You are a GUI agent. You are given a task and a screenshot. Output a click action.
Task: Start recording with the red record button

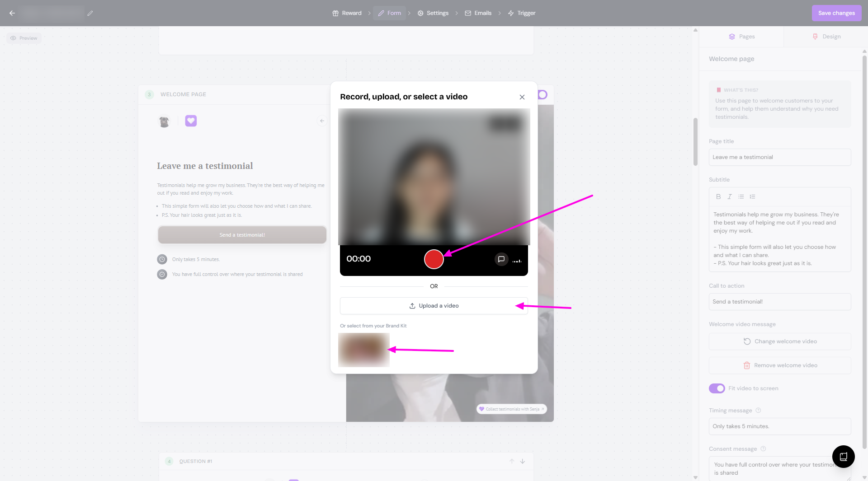coord(434,259)
